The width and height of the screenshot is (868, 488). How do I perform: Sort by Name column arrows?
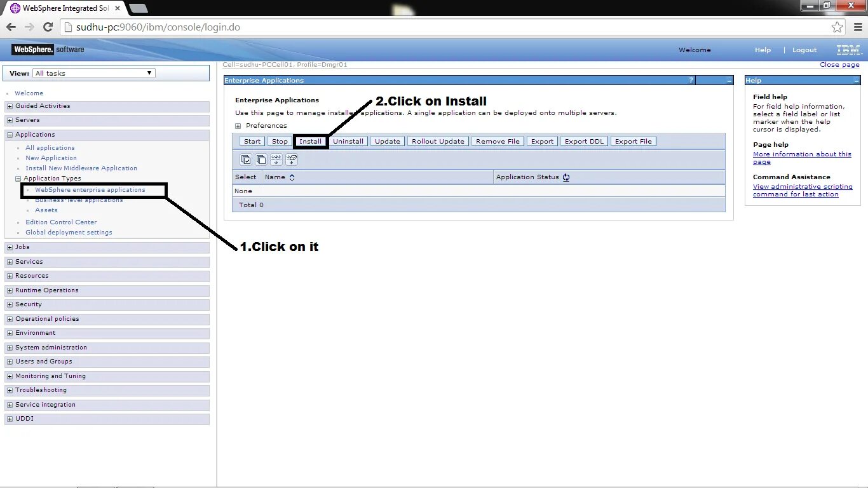point(292,177)
